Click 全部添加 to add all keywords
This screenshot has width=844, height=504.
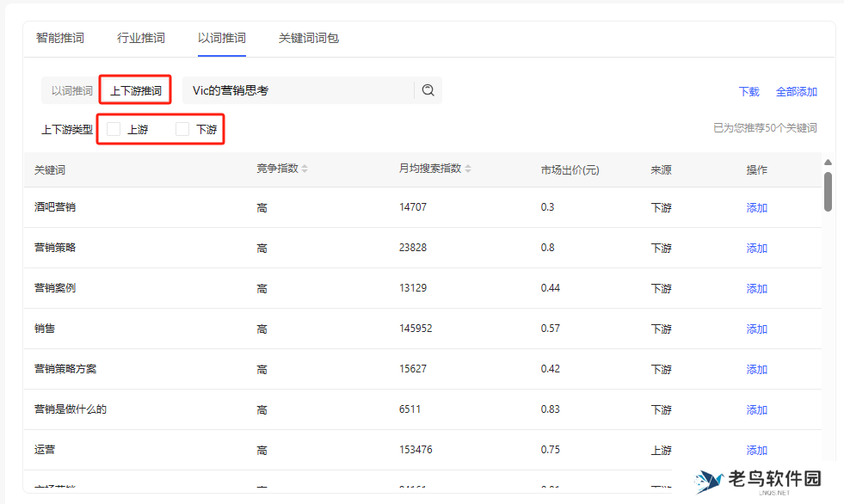click(796, 92)
